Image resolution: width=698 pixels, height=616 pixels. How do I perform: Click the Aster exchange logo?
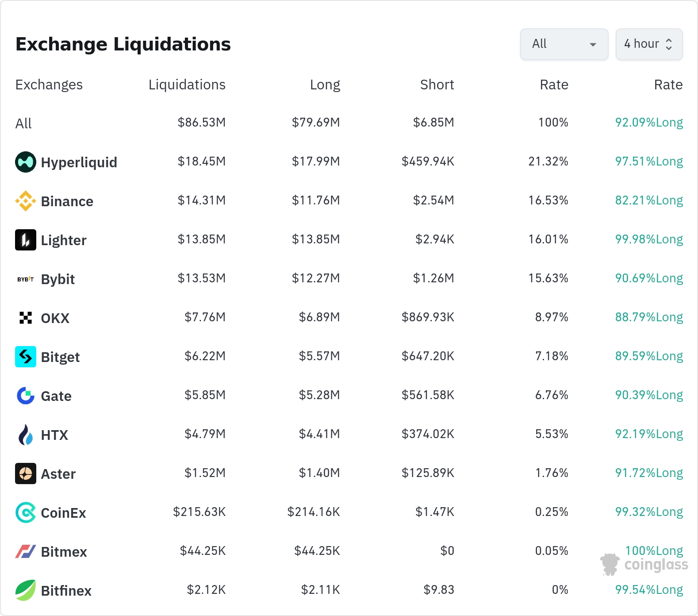click(26, 474)
